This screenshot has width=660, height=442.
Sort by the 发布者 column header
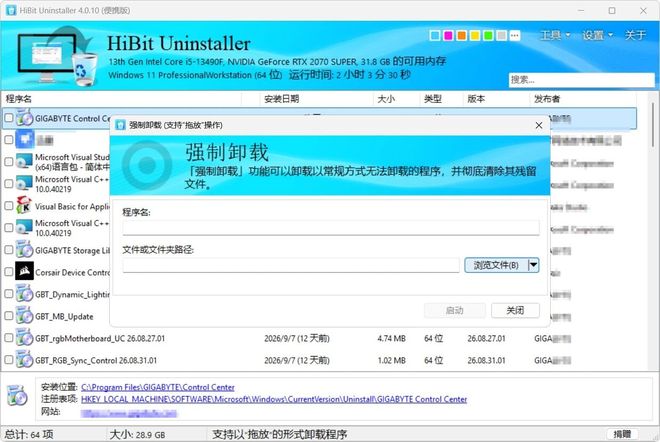click(x=583, y=99)
